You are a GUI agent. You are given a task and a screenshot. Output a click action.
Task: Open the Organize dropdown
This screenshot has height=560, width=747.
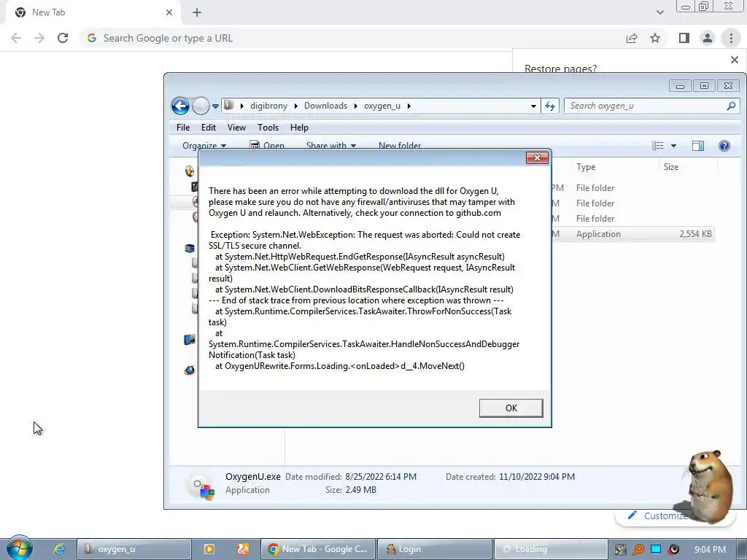point(204,145)
